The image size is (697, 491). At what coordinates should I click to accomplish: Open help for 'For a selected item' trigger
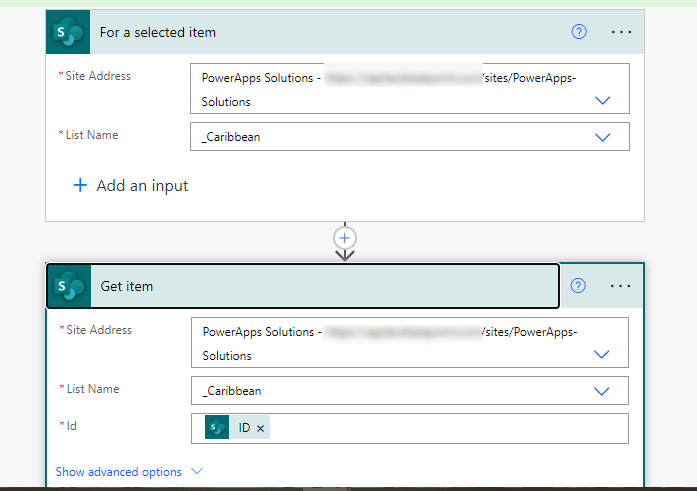(x=579, y=32)
